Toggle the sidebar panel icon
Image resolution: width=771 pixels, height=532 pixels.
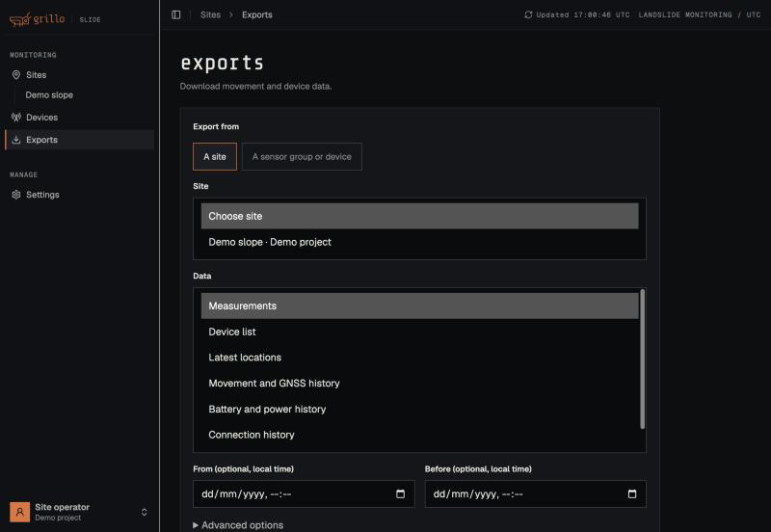pyautogui.click(x=176, y=14)
